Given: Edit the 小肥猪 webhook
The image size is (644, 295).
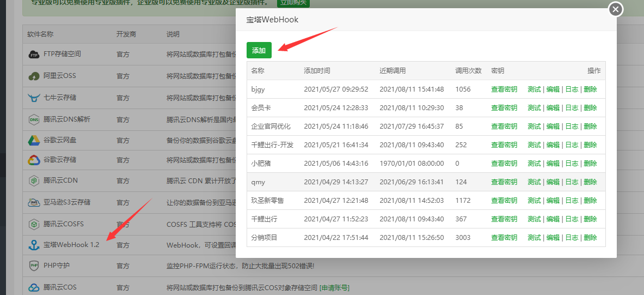Looking at the screenshot, I should click(553, 164).
